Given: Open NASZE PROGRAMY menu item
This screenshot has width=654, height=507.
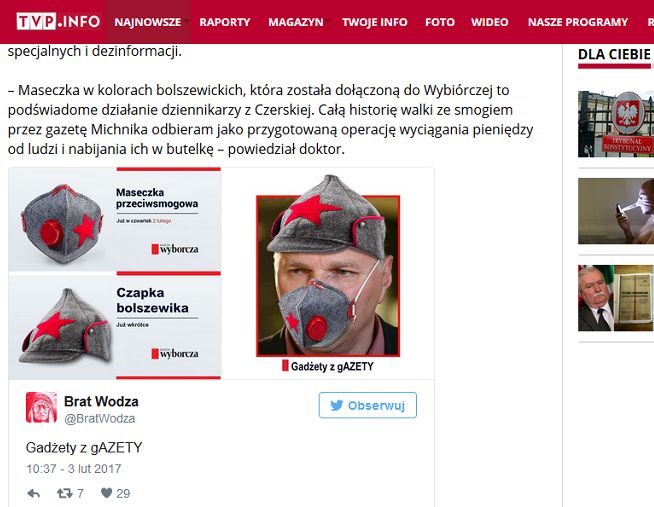Looking at the screenshot, I should click(x=578, y=22).
